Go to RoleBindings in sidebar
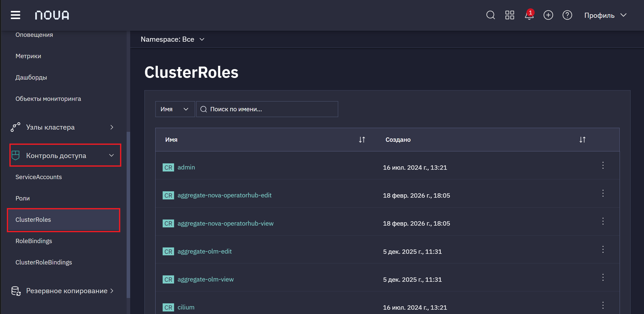 coord(34,241)
